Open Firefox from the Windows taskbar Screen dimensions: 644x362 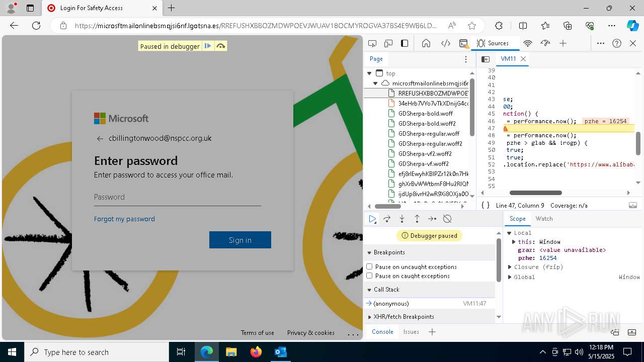(256, 352)
